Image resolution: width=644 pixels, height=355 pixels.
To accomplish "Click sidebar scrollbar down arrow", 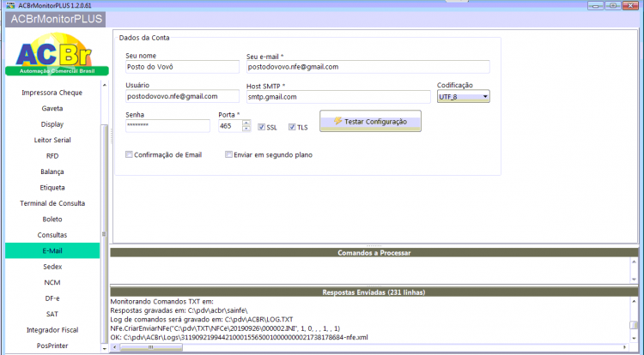I will [x=104, y=348].
